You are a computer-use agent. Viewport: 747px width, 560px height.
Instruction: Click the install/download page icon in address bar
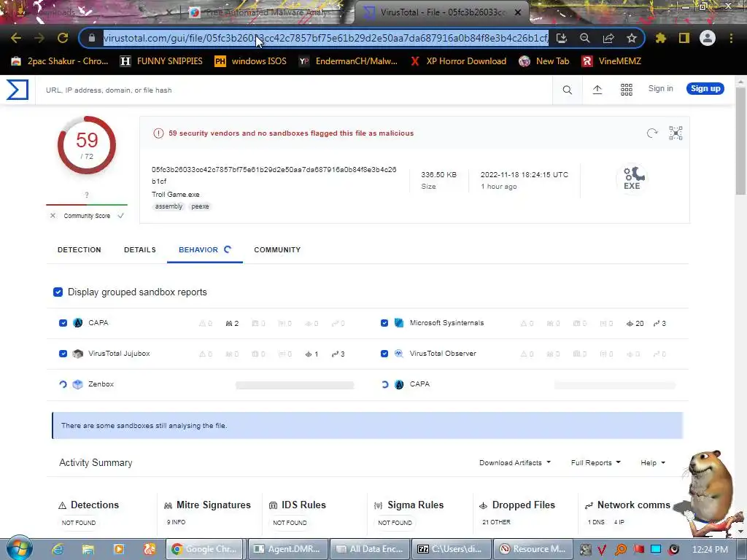click(x=562, y=38)
